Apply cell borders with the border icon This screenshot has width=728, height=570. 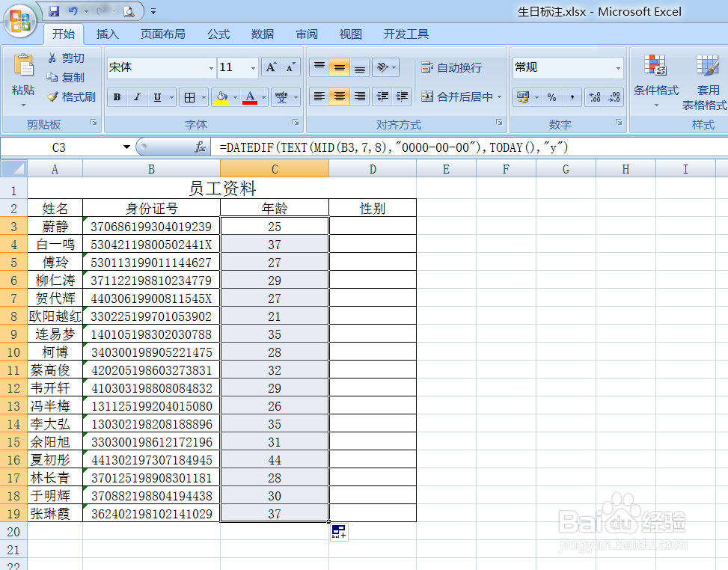[x=189, y=97]
